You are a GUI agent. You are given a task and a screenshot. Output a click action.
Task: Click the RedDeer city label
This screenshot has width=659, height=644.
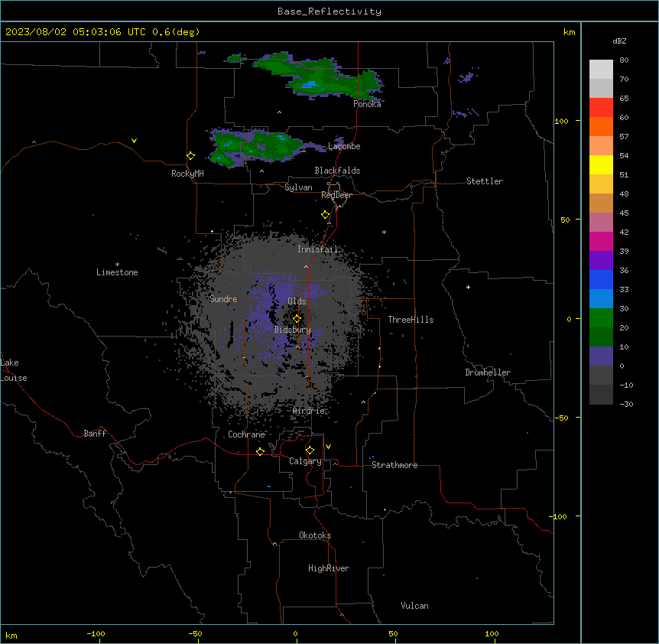(336, 195)
